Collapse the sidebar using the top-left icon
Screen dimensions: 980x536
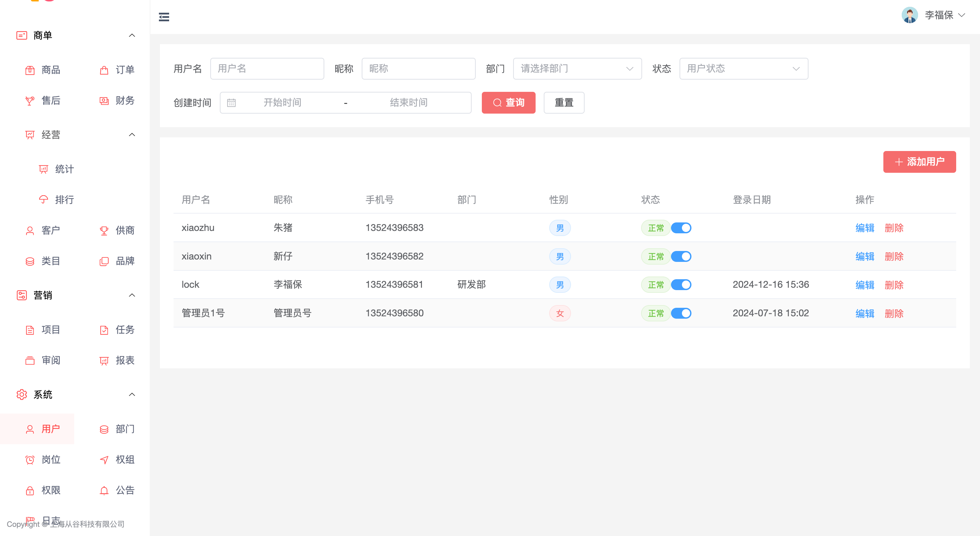164,17
